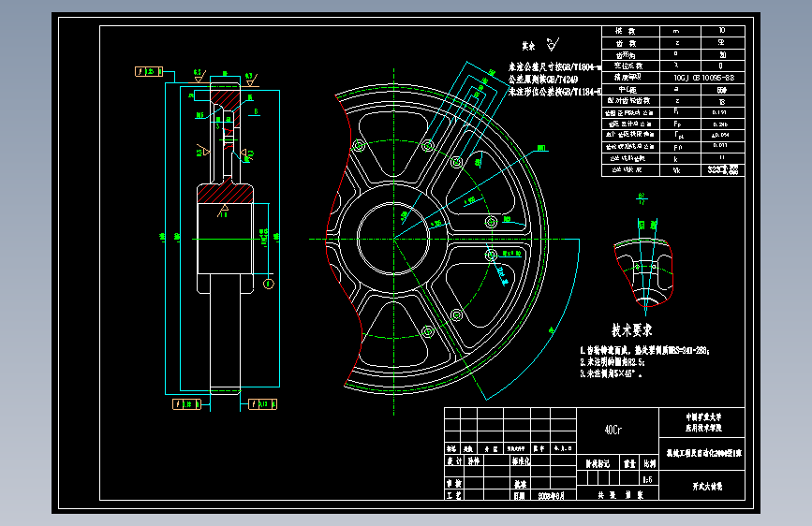The image size is (812, 526).
Task: Click the 比例 label cell in title block
Action: pos(649,464)
